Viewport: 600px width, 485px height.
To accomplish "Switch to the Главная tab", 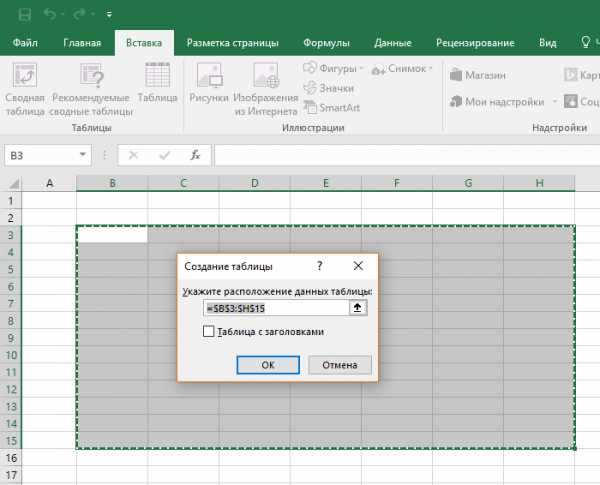I will 82,42.
